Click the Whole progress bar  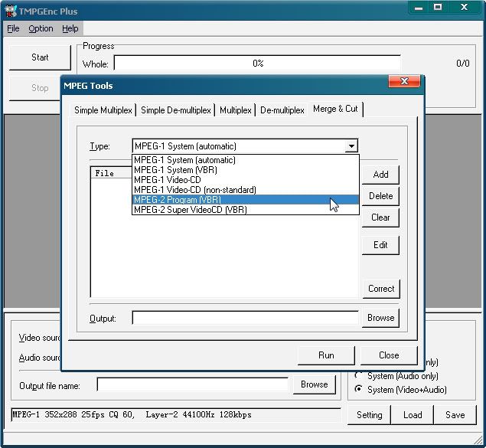pos(258,64)
